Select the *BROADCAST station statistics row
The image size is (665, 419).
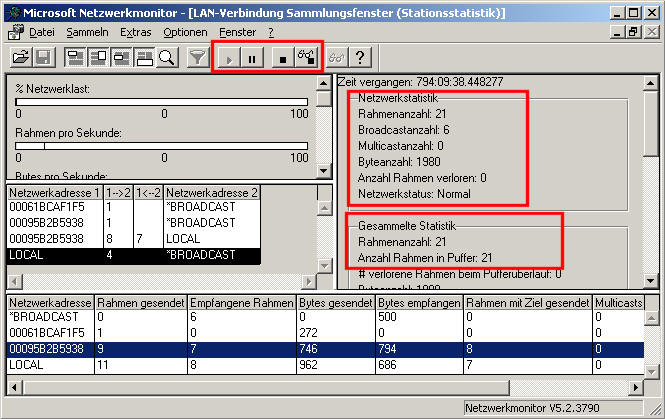(326, 317)
